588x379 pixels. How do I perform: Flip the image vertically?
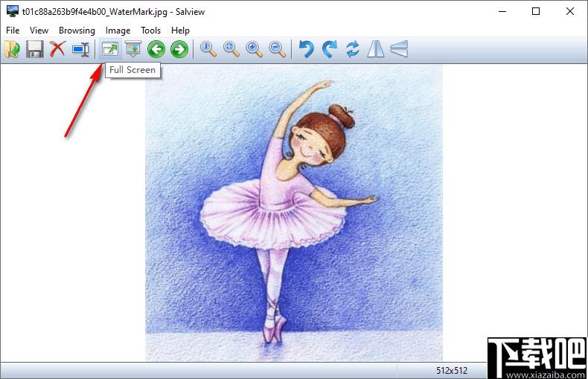[x=399, y=49]
